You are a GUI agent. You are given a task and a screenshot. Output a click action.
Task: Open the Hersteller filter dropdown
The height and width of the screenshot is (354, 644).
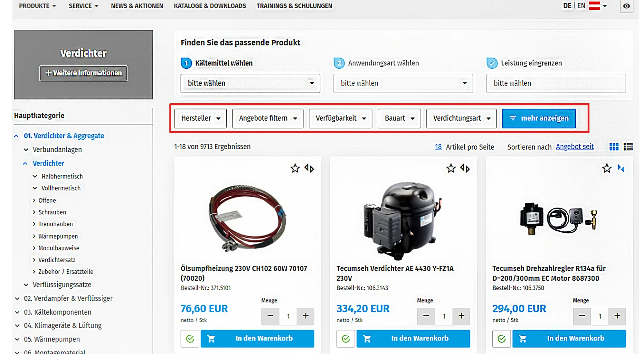click(x=200, y=118)
